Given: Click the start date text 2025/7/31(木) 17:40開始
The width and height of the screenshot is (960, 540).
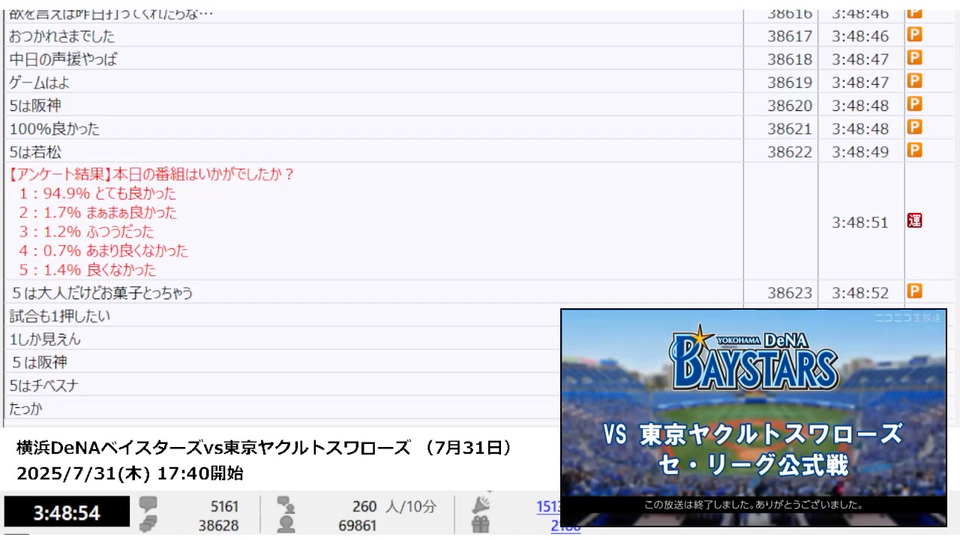Looking at the screenshot, I should click(130, 474).
